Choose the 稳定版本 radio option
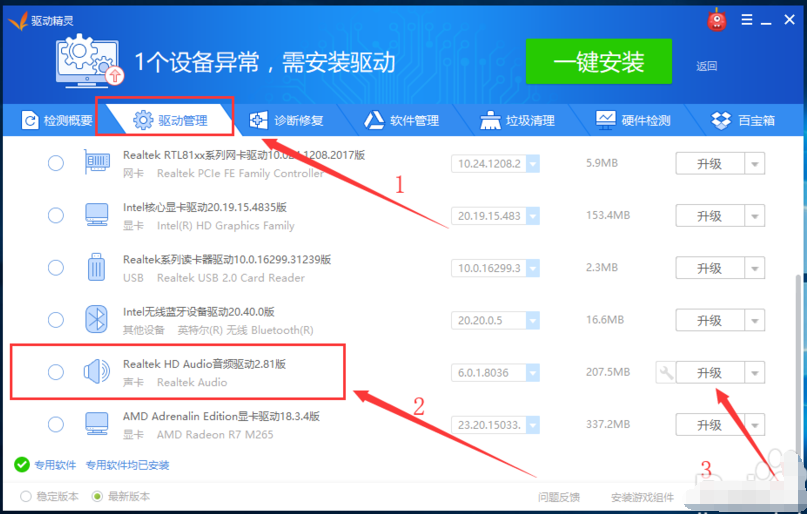The height and width of the screenshot is (514, 807). pos(26,496)
